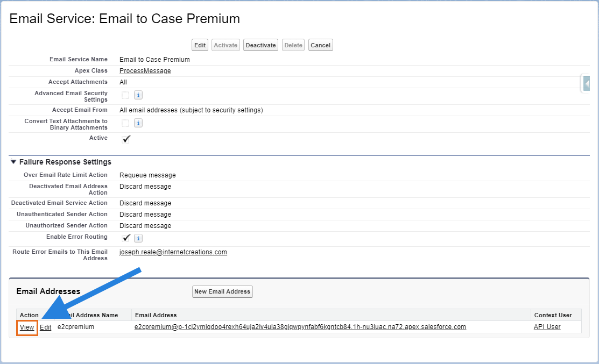Image resolution: width=599 pixels, height=364 pixels.
Task: Toggle the Active checkmark
Action: [x=126, y=139]
